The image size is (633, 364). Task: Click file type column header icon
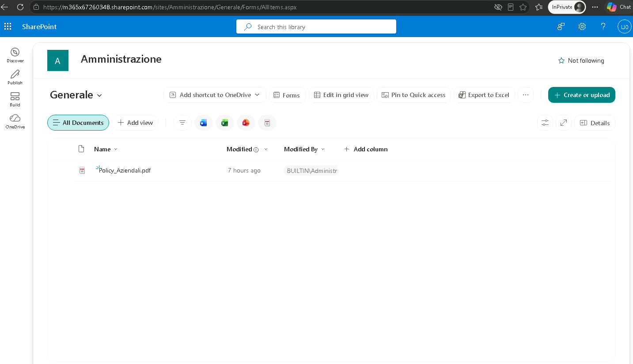pyautogui.click(x=81, y=149)
